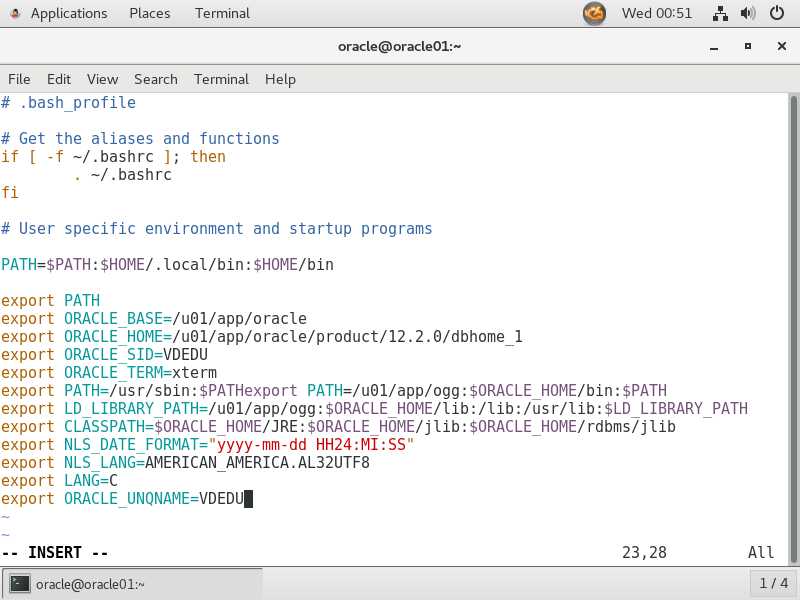
Task: Click the 'export PATH' line
Action: coord(51,301)
